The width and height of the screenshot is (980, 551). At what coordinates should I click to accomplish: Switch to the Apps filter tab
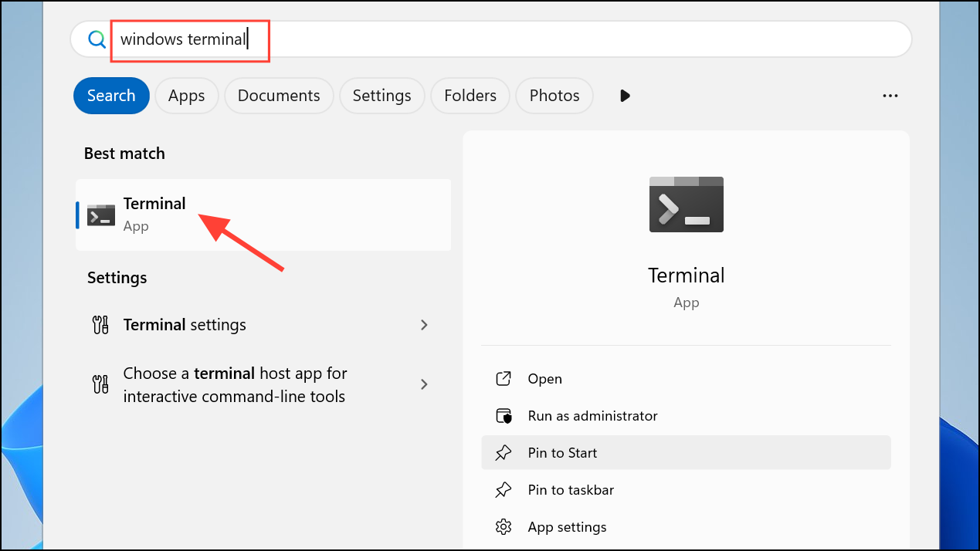point(186,96)
